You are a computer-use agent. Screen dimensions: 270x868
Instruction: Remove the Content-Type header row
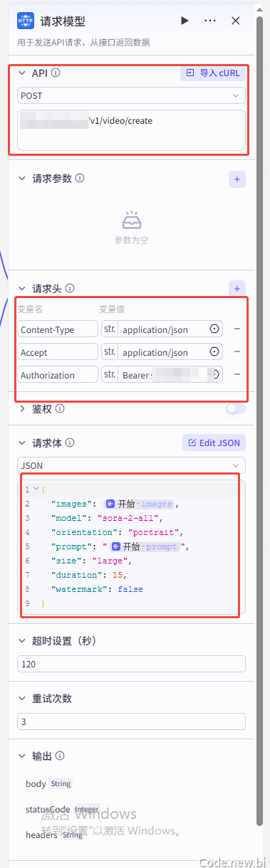pos(237,329)
